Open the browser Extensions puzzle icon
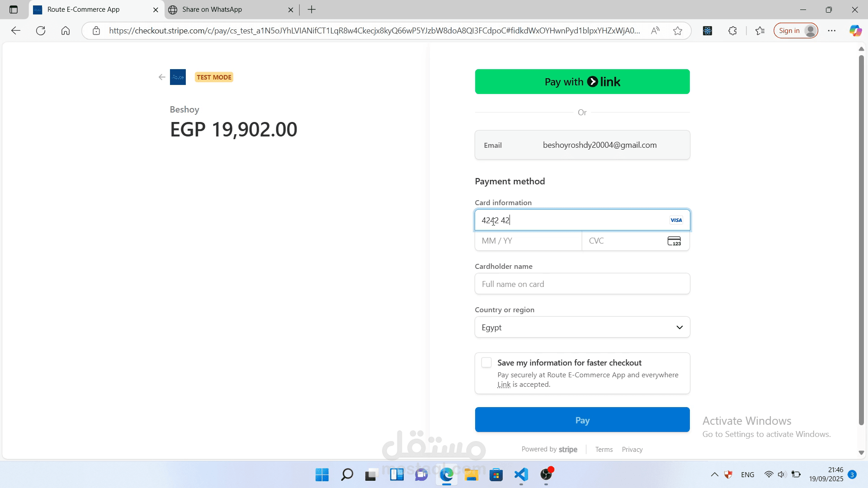The height and width of the screenshot is (488, 868). pos(733,31)
